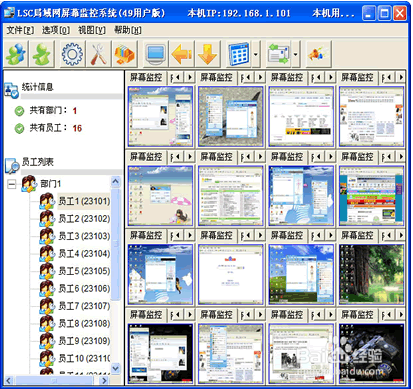Open the thumbnail showing the Baidu search page
Image resolution: width=413 pixels, height=389 pixels.
point(230,274)
